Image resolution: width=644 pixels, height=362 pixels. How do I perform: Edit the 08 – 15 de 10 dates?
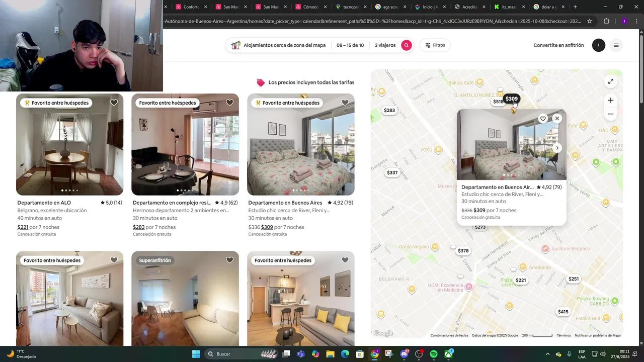pos(350,45)
